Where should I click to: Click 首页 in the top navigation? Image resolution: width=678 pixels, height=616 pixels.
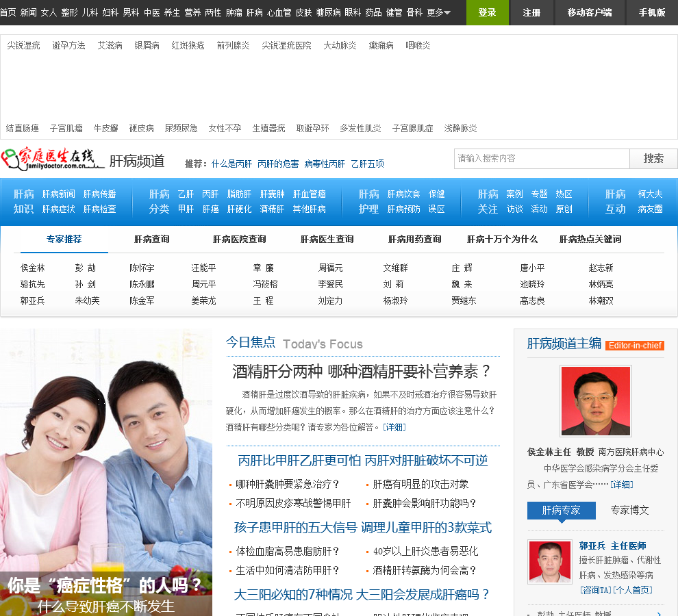coord(8,12)
